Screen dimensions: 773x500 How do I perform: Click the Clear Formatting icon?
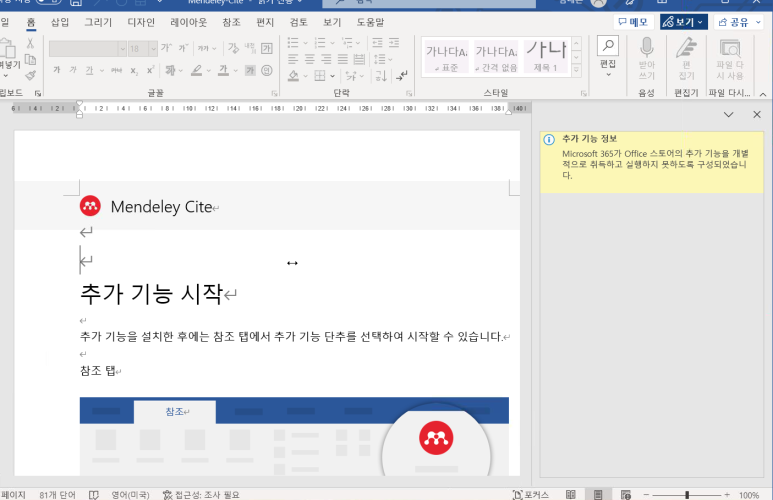233,48
